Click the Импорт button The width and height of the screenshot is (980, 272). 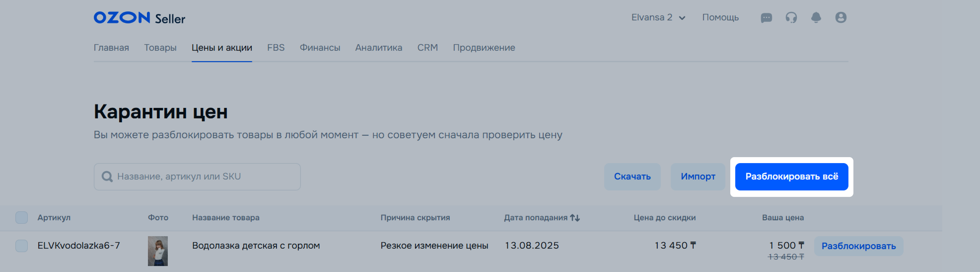698,177
